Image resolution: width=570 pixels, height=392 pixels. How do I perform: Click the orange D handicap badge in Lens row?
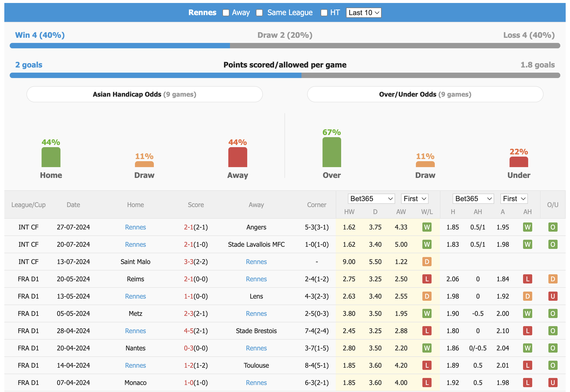[528, 296]
